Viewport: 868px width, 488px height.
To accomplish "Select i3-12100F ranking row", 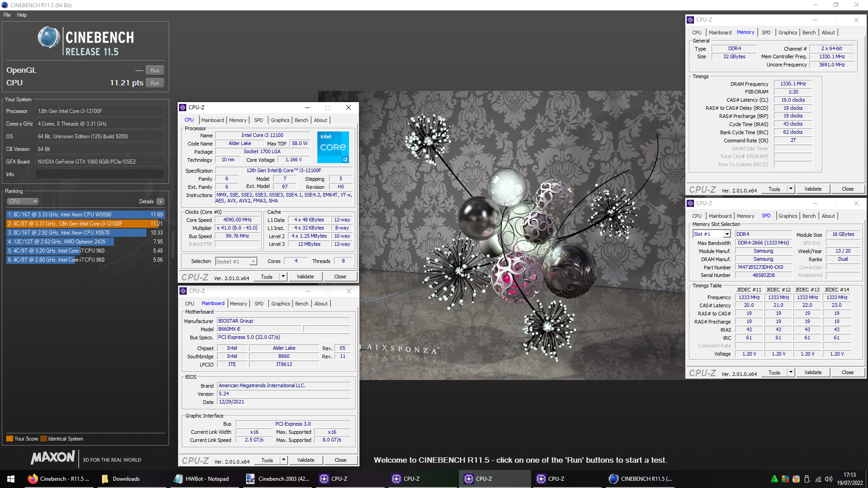I will point(85,224).
